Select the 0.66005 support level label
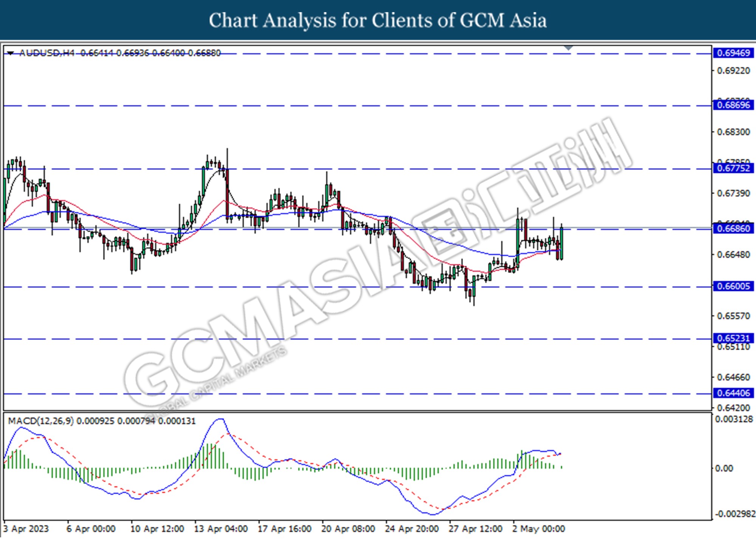This screenshot has height=540, width=756. click(x=733, y=286)
